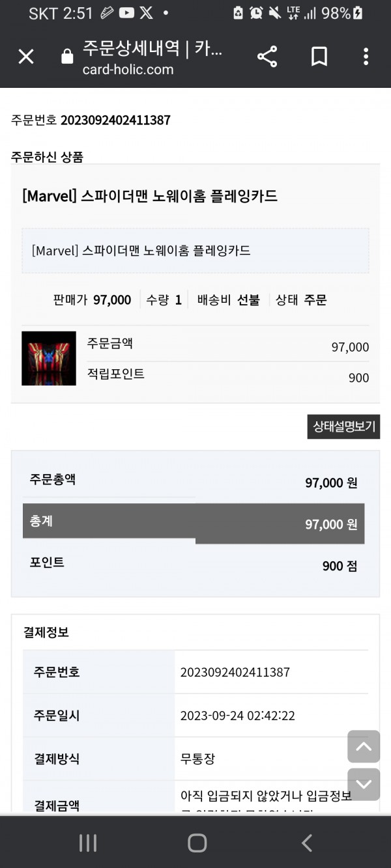Tap the product title heading link

(150, 196)
